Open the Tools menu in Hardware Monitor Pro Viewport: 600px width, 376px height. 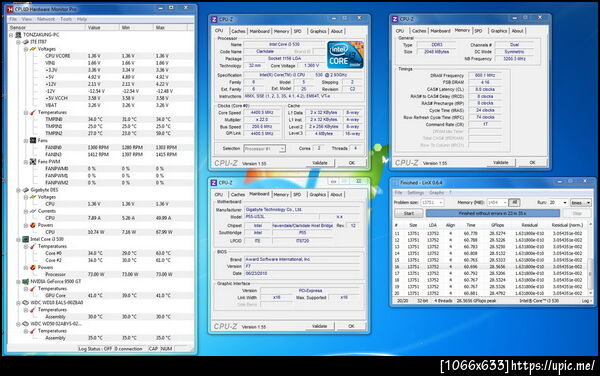tap(66, 19)
